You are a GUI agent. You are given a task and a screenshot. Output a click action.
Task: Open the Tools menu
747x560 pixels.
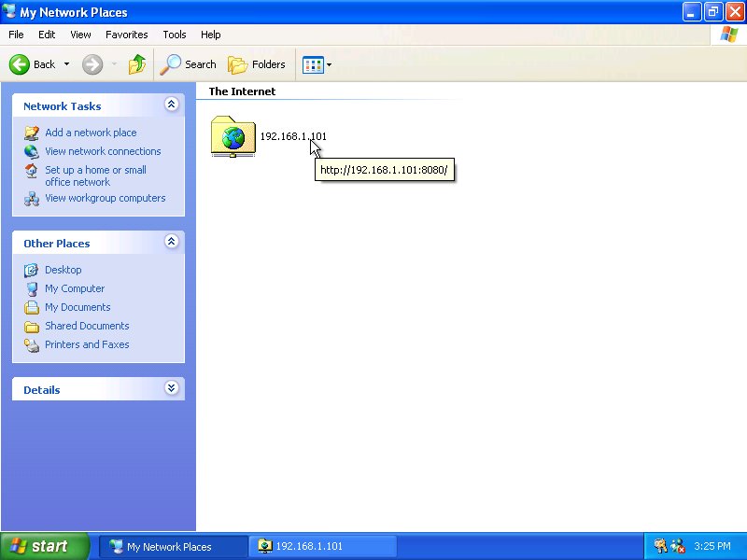[x=175, y=35]
